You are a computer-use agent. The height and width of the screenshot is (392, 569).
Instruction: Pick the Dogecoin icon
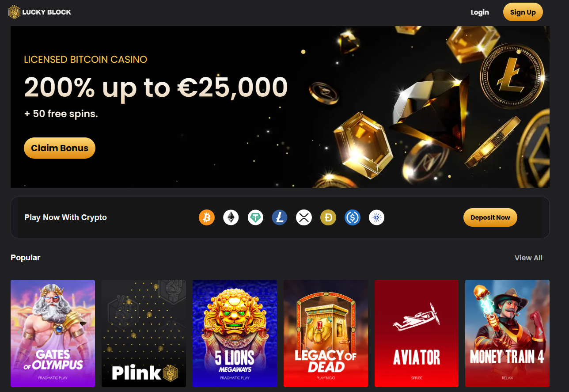(328, 217)
